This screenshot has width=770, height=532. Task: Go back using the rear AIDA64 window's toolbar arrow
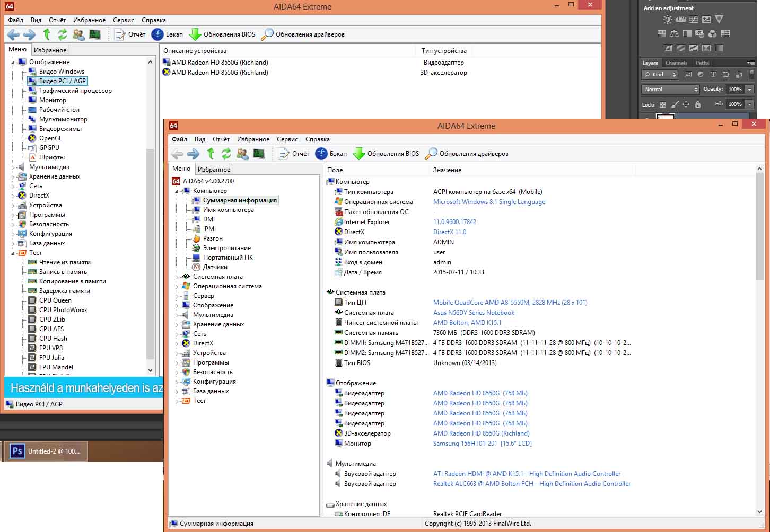point(13,34)
